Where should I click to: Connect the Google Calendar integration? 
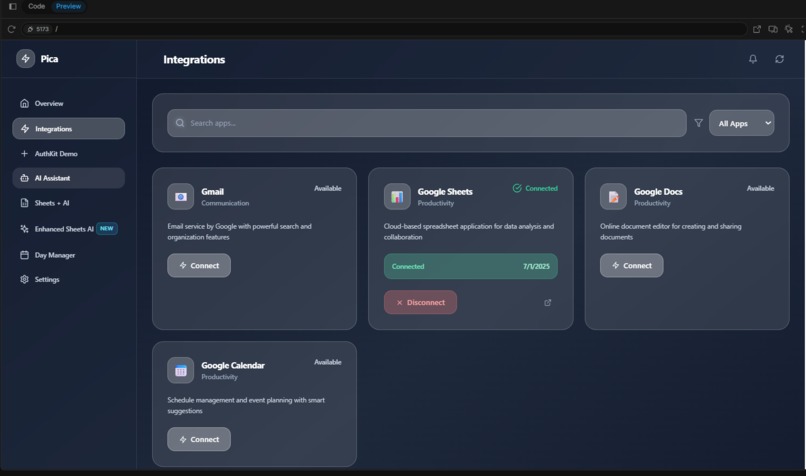(199, 439)
